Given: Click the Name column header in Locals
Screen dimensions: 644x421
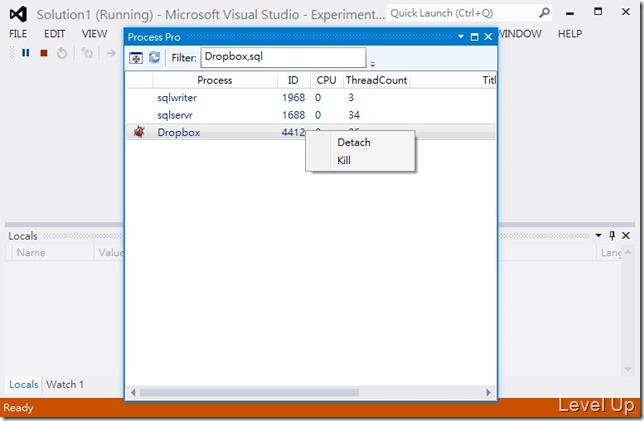Looking at the screenshot, I should pos(53,253).
